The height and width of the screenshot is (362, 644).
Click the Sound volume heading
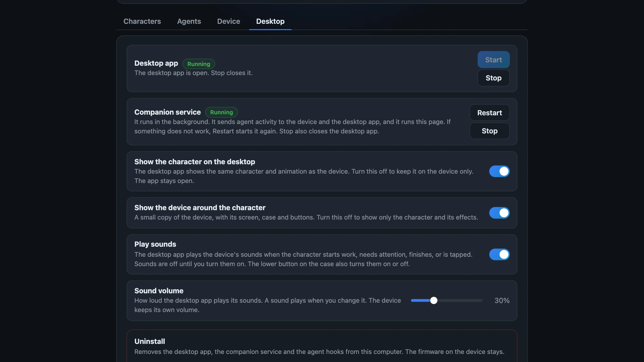coord(159,291)
